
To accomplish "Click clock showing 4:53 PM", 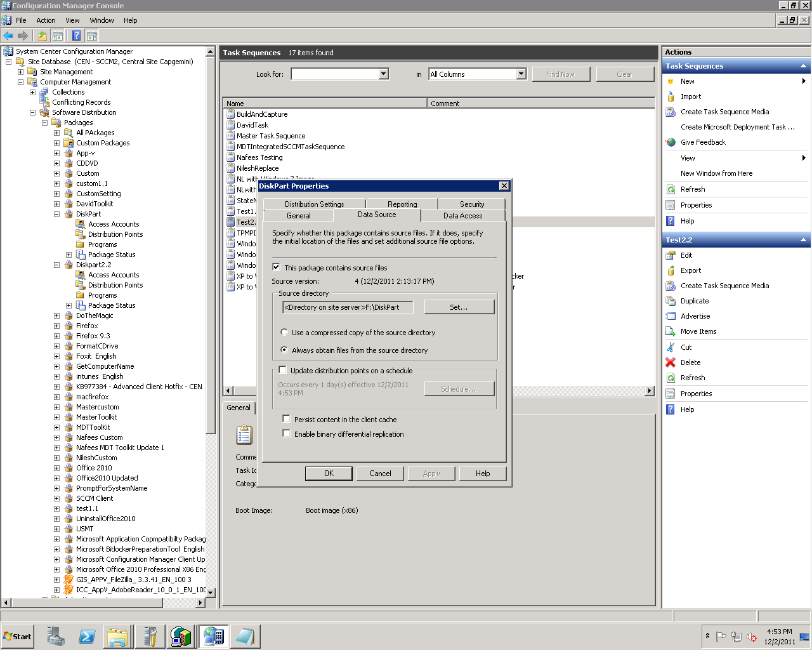I will (x=779, y=632).
